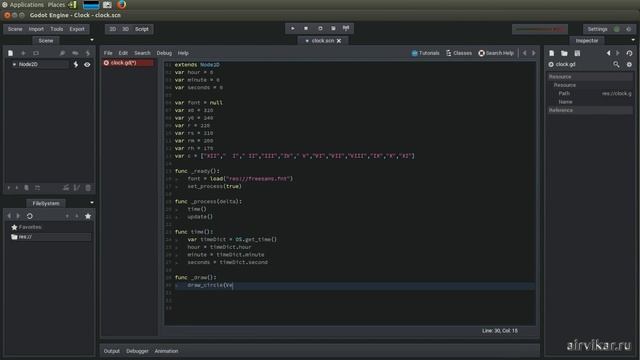Toggle the favorite star in FileSystem toolbar
This screenshot has height=360, width=640.
click(88, 216)
